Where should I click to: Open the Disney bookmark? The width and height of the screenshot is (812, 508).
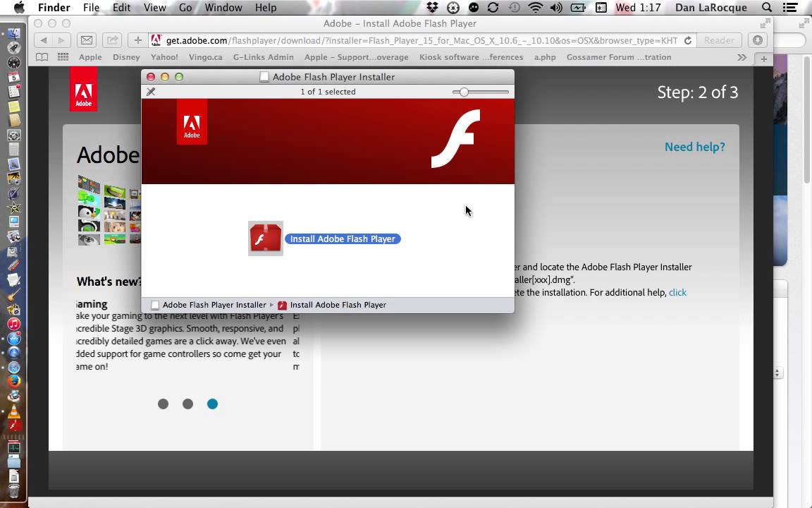coord(126,58)
